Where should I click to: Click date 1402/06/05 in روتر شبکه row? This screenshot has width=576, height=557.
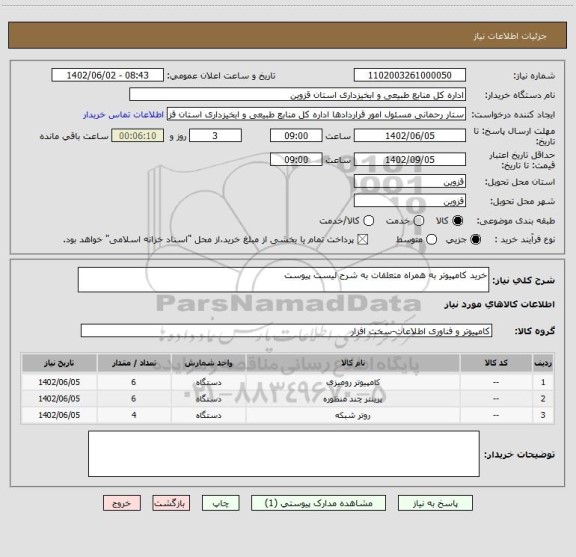coord(59,415)
